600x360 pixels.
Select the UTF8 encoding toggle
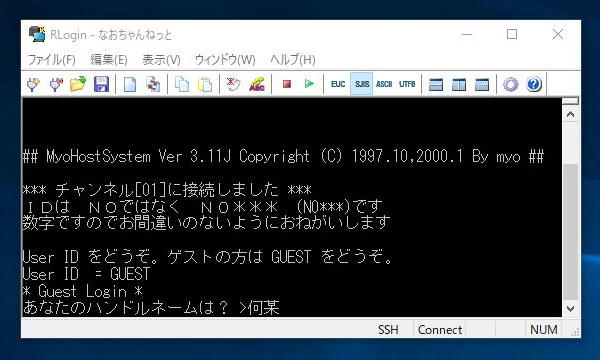point(407,84)
